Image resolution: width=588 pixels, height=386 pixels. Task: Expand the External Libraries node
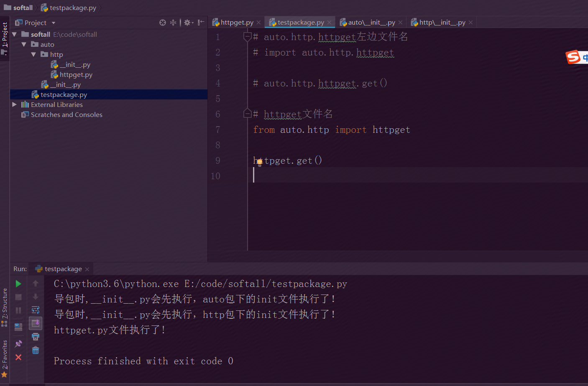pos(15,104)
